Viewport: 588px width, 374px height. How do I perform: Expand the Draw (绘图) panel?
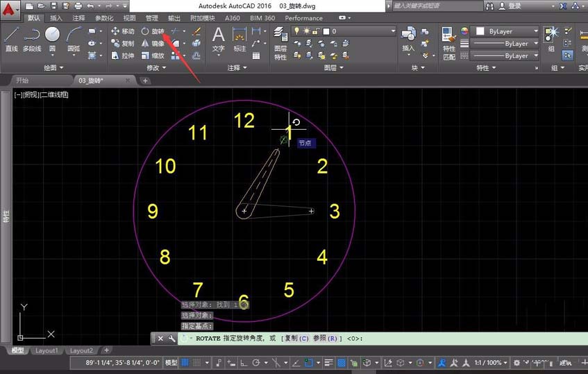click(53, 68)
